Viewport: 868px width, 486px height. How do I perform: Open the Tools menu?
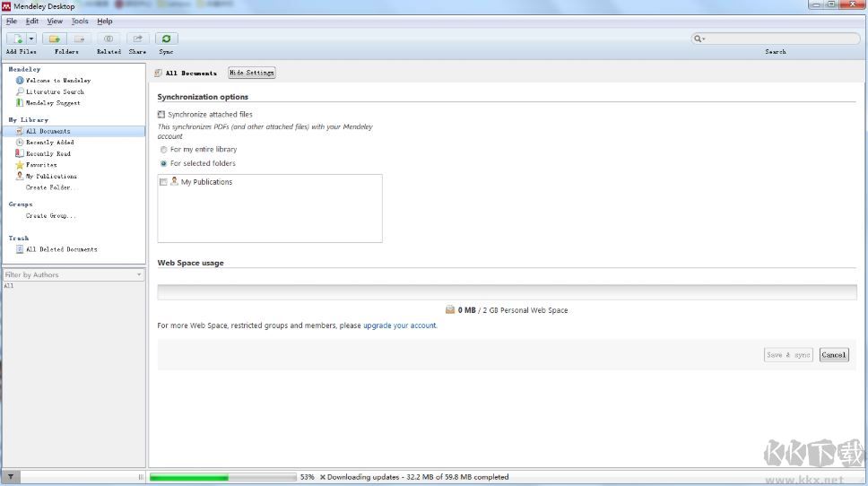click(x=80, y=21)
